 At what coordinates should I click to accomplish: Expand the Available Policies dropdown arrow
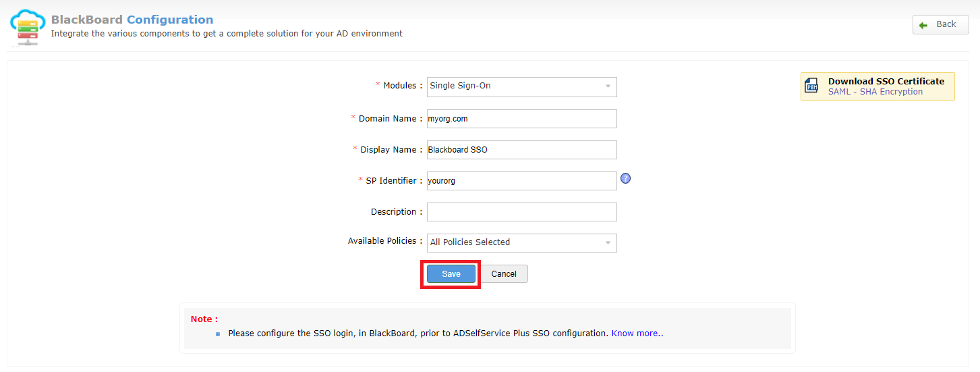(x=608, y=242)
